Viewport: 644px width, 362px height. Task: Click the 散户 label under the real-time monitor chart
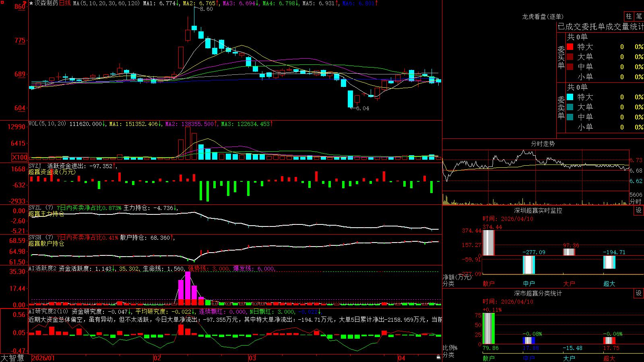[x=489, y=284]
